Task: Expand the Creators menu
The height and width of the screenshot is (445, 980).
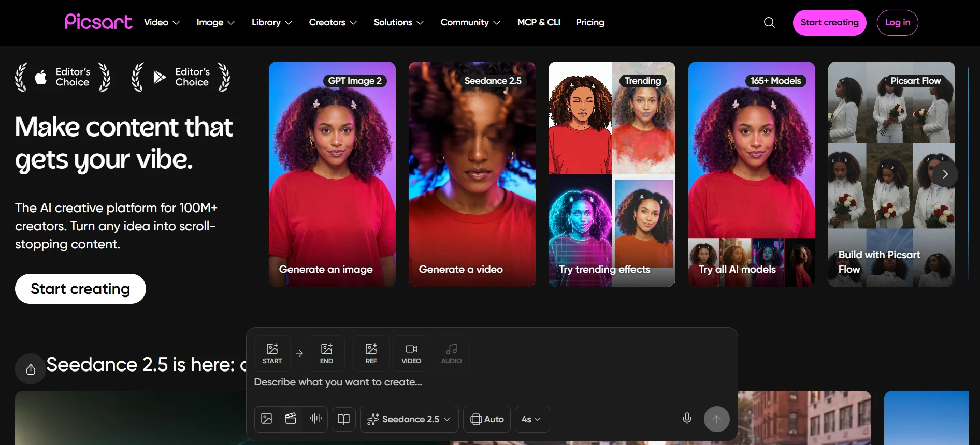Action: tap(333, 22)
